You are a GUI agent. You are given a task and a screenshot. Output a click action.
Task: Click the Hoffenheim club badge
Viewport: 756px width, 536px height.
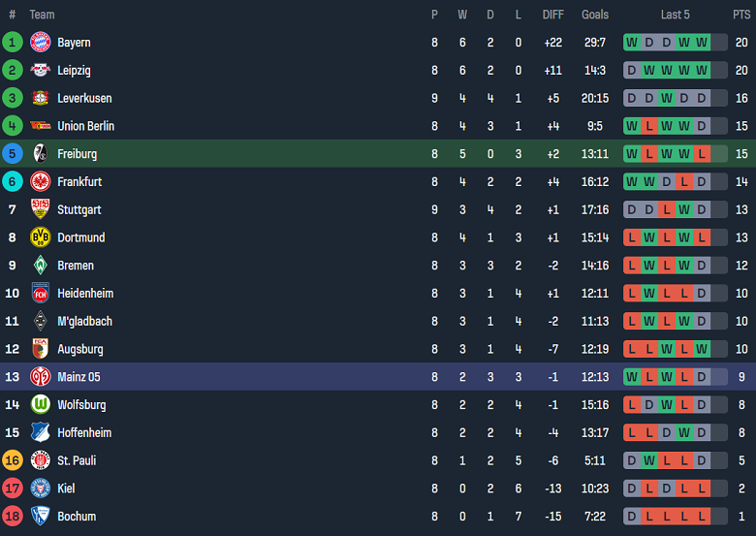(x=40, y=433)
